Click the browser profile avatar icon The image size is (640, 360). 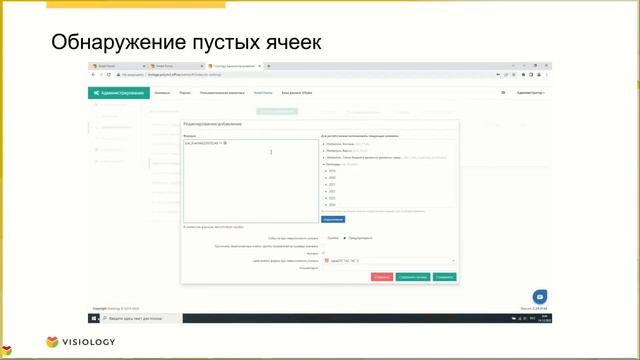click(539, 75)
